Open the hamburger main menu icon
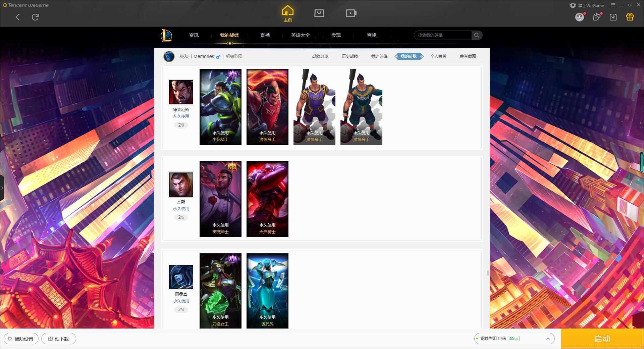The width and height of the screenshot is (644, 349). pos(613,5)
